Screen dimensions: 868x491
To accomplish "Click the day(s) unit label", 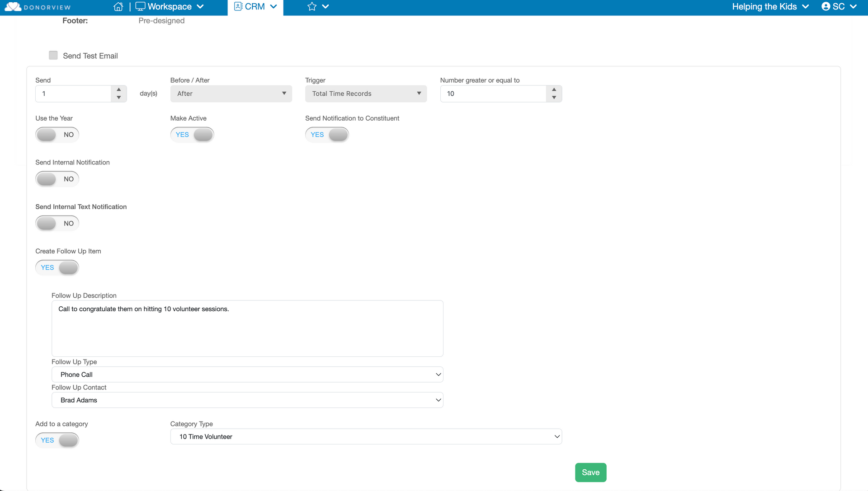I will [x=148, y=94].
